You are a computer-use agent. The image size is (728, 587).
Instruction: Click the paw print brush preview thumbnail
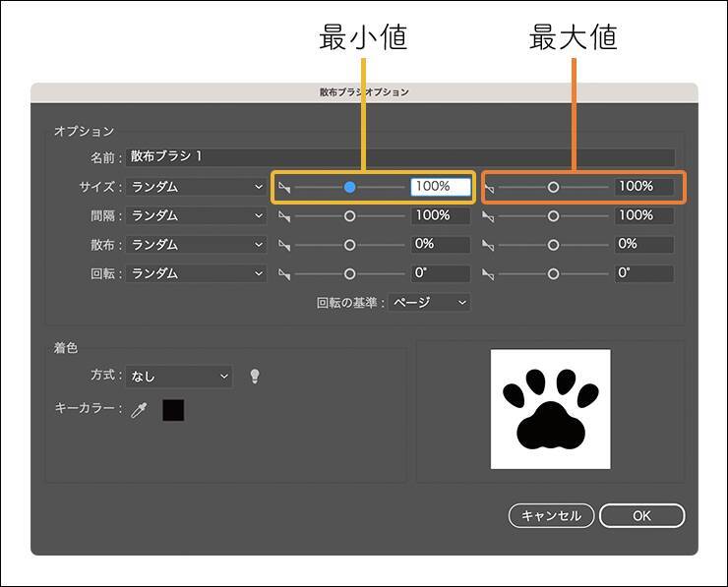(x=551, y=409)
